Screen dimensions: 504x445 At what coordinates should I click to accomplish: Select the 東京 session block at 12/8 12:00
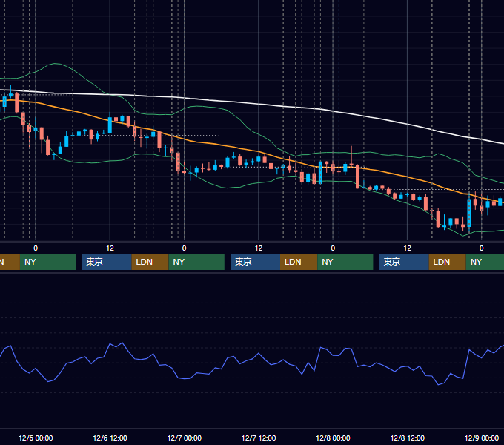[404, 262]
